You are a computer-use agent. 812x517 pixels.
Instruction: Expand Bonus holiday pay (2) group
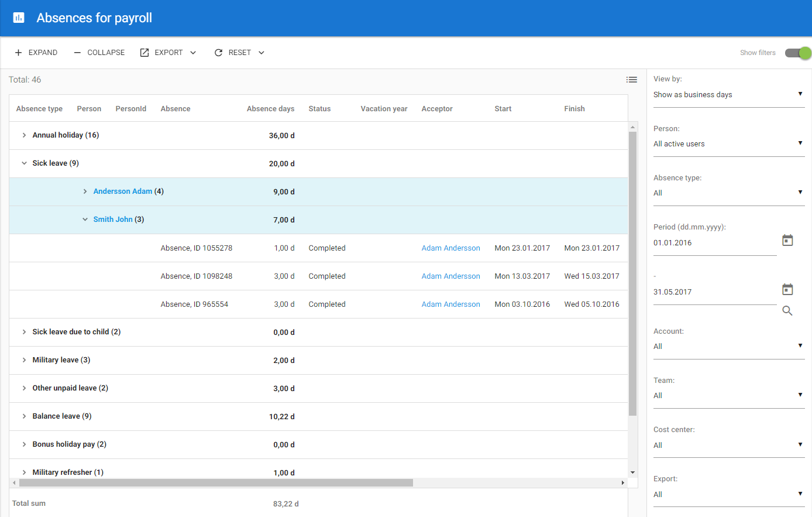pos(24,444)
